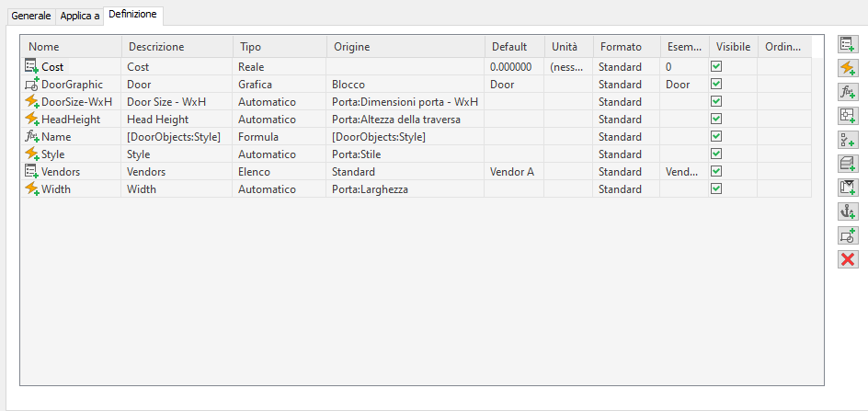Click the Formato cell of Width row
Screen dimensions: 868x411
(x=625, y=189)
